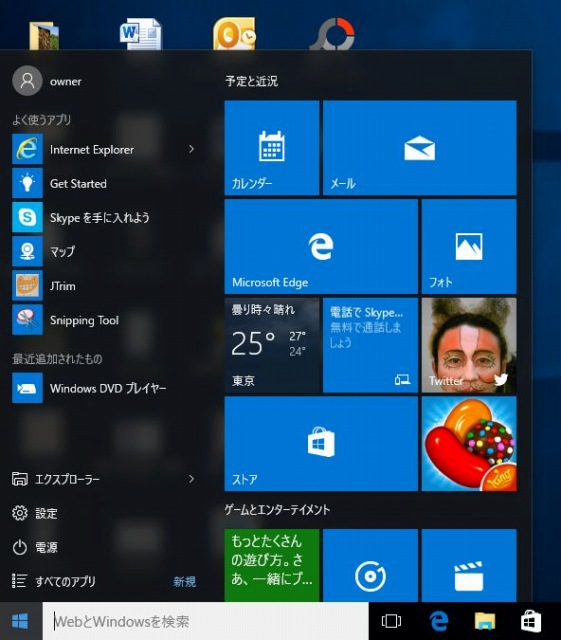The width and height of the screenshot is (561, 640).
Task: Open the Get Started lightbulb icon
Action: (27, 183)
